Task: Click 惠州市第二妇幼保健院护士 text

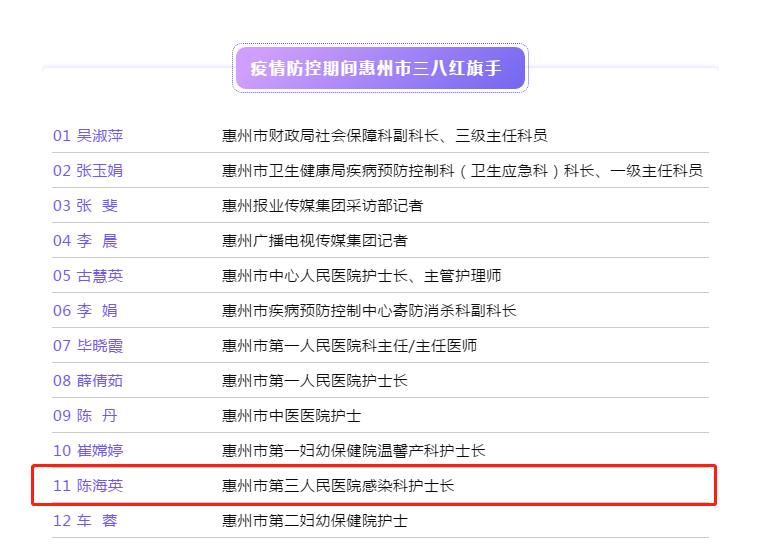Action: 315,521
